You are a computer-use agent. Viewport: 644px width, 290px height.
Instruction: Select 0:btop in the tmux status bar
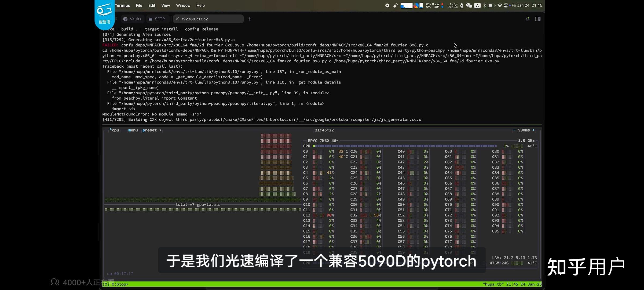pos(120,284)
